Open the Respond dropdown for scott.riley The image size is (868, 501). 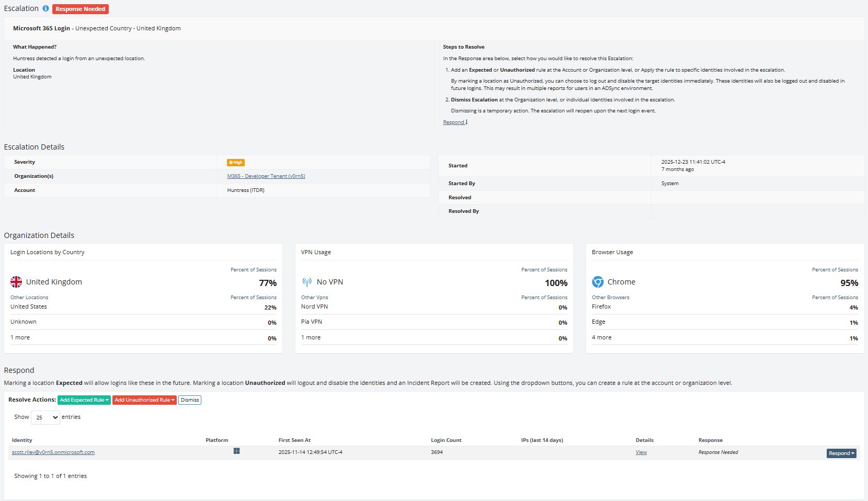tap(841, 453)
